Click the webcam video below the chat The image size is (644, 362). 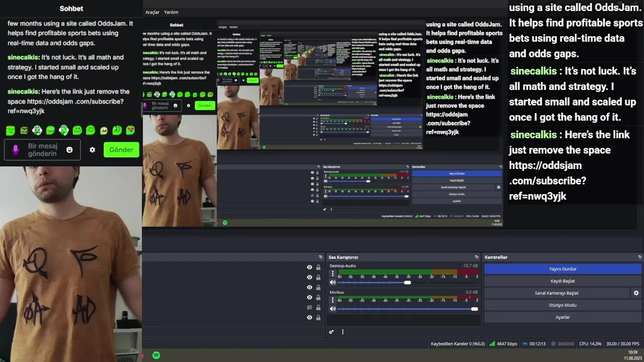click(x=70, y=264)
